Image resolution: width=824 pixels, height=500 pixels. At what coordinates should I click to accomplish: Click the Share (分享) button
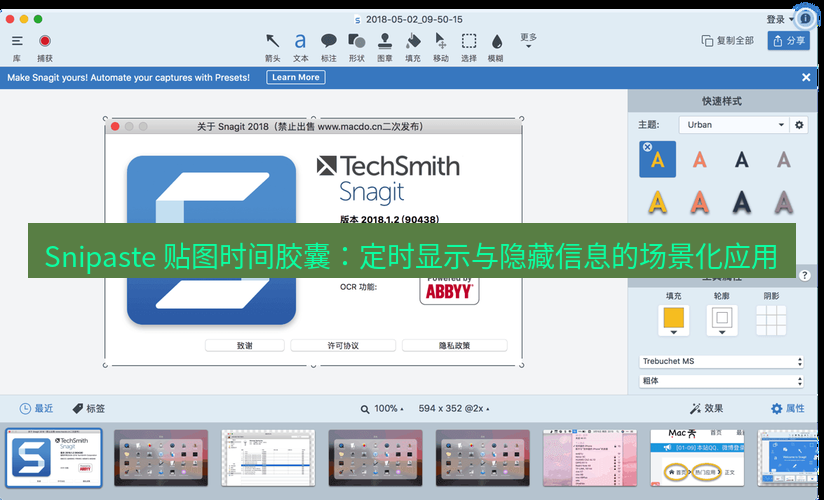(788, 40)
